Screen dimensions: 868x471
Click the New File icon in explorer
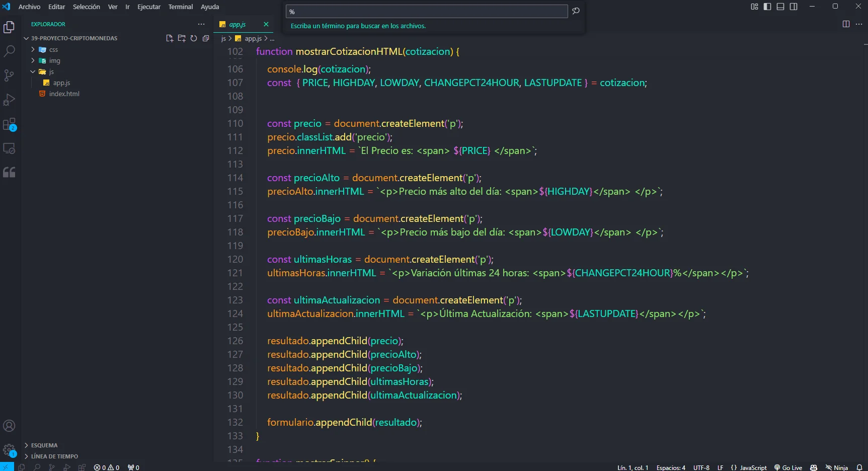click(170, 38)
